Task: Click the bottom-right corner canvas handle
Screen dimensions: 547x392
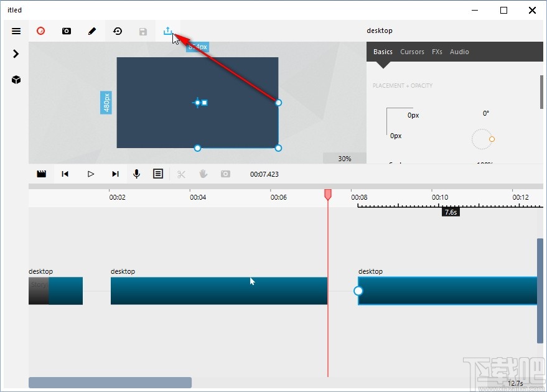Action: pyautogui.click(x=278, y=148)
